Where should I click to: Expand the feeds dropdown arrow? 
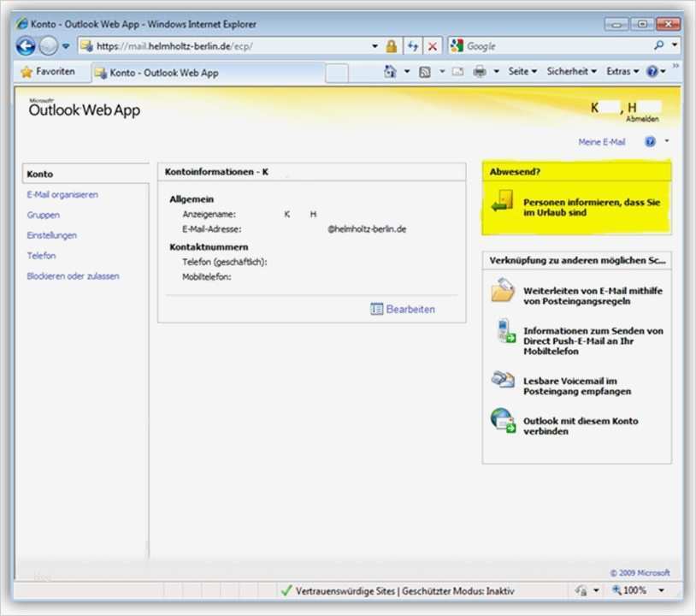[x=442, y=72]
